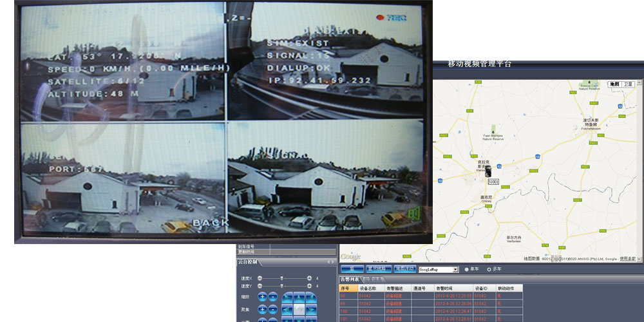Click the 更新时间 row in status list

(287, 252)
